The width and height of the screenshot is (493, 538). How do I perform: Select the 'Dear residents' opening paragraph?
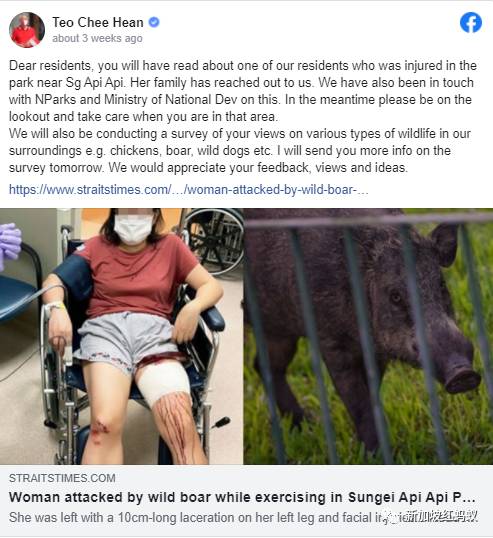coord(243,91)
